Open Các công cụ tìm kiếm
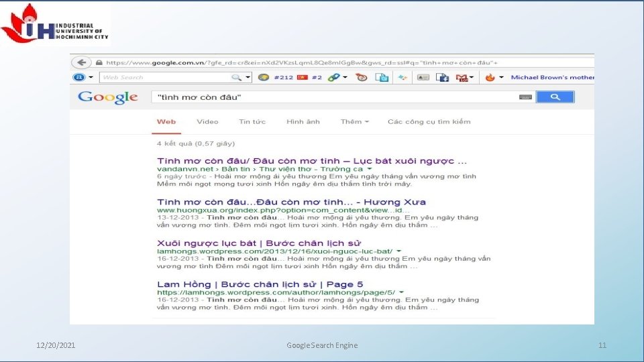644x362 pixels. 429,122
